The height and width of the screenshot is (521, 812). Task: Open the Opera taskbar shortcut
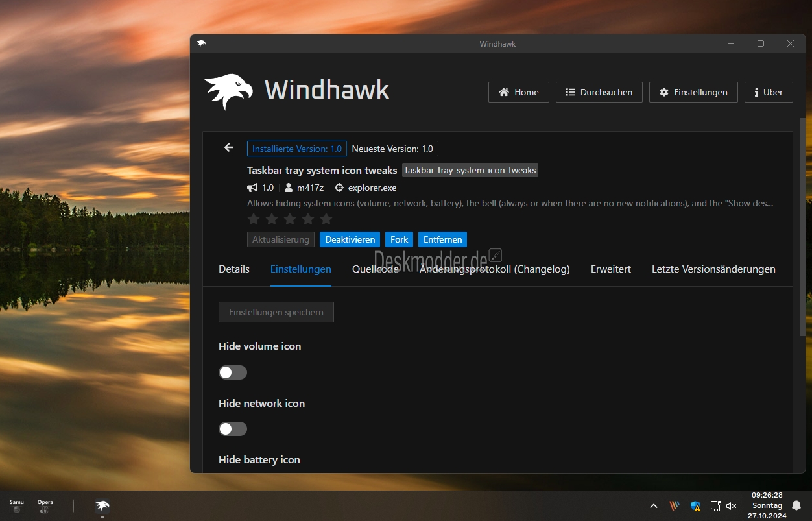[45, 506]
